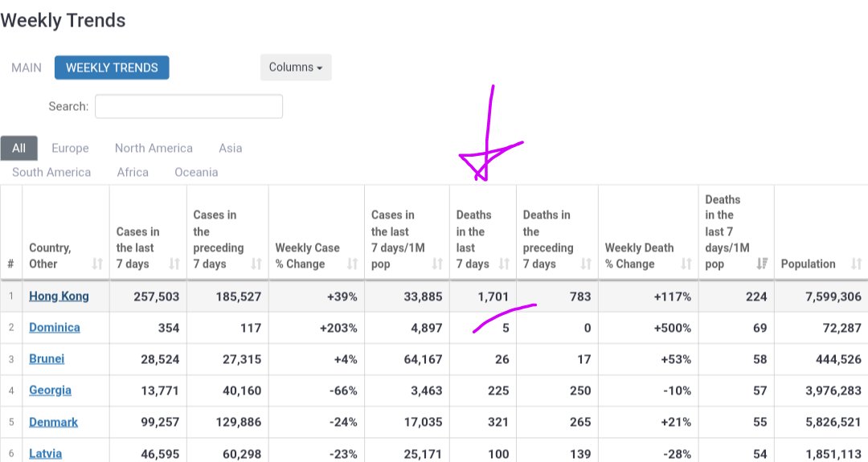
Task: Sort by Cases in last 7 days/1M pop icon
Action: (x=437, y=264)
